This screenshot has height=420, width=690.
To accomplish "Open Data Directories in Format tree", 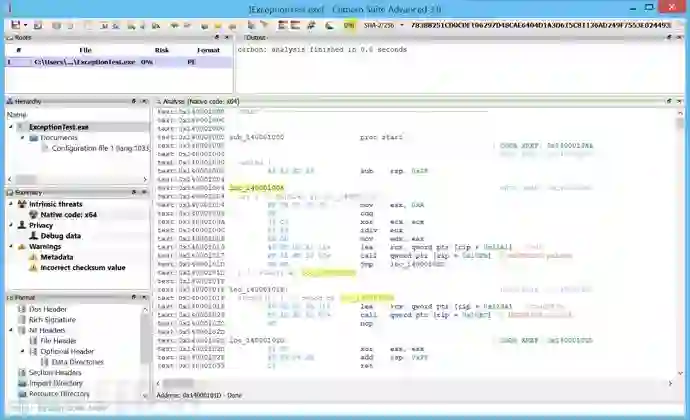I will [77, 362].
